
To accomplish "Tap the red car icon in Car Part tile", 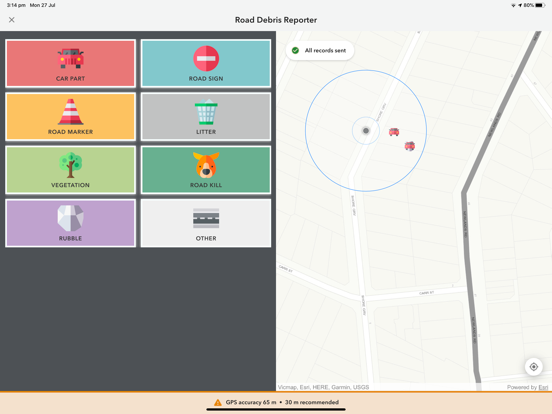I will click(70, 58).
